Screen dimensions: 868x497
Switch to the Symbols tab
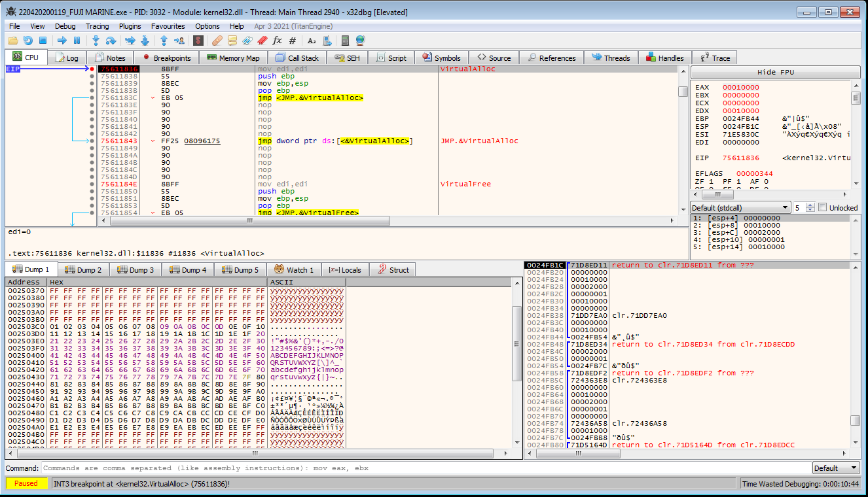441,58
